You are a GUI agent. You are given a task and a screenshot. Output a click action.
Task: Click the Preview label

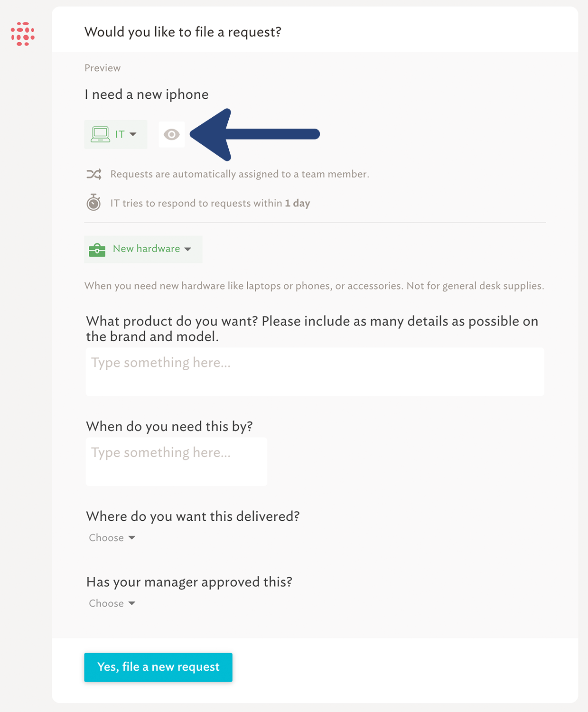pyautogui.click(x=103, y=68)
